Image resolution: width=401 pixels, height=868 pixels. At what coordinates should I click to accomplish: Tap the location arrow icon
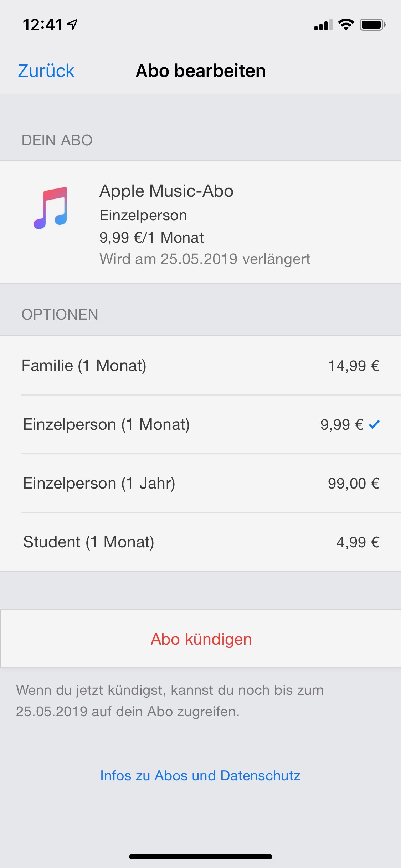(x=72, y=25)
